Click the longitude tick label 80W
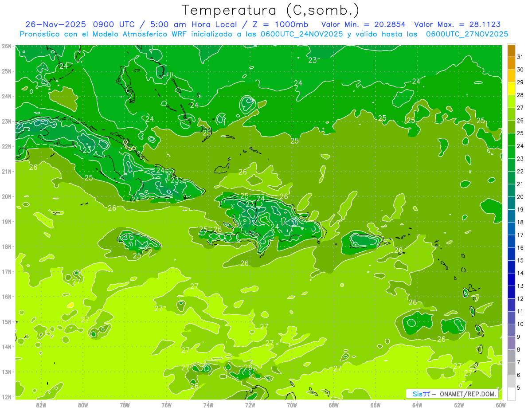 [x=83, y=404]
